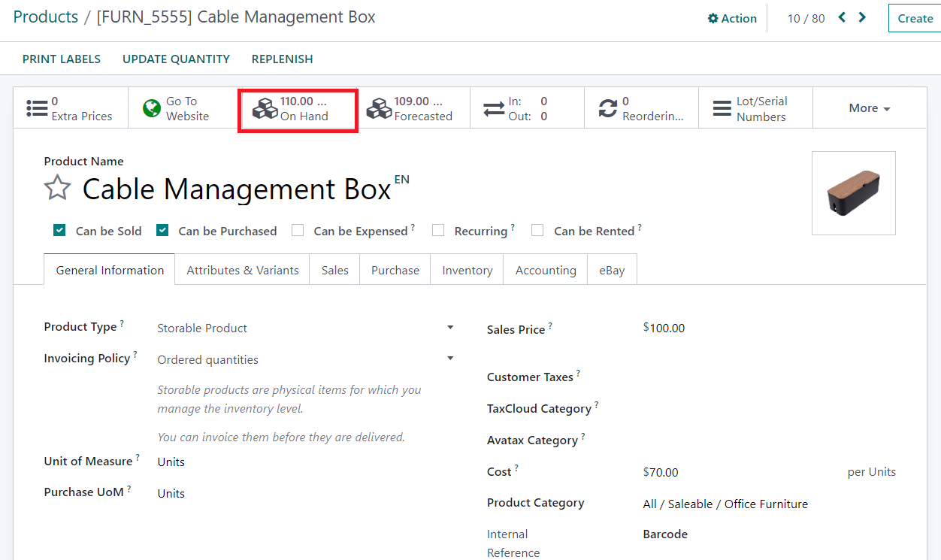Switch to the Inventory tab
941x560 pixels.
467,271
